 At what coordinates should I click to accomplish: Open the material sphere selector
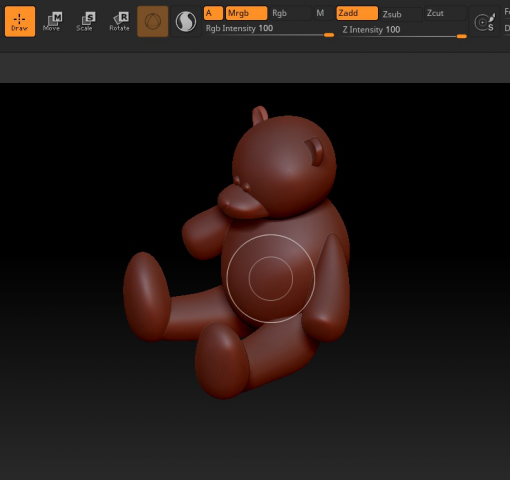(186, 21)
